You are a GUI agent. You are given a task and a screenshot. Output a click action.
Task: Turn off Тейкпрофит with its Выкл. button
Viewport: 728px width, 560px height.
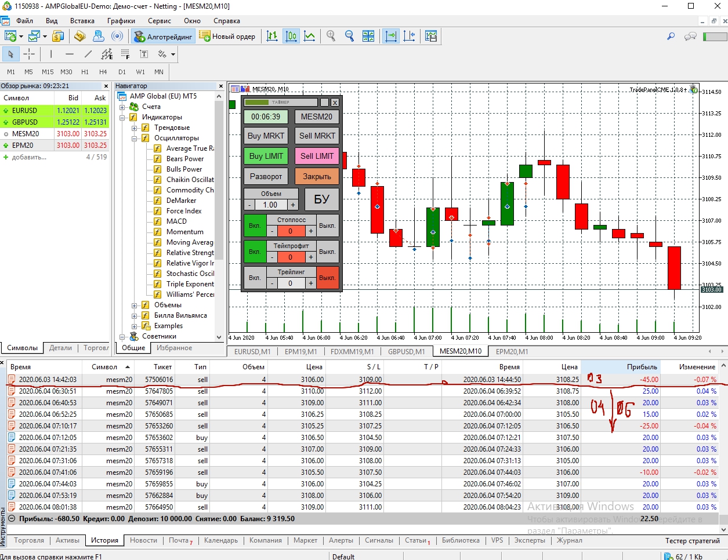click(x=327, y=252)
